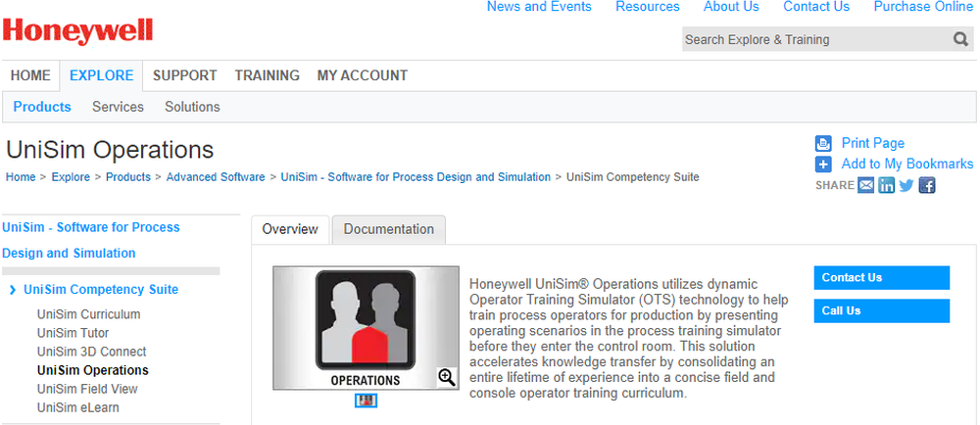
Task: Open UniSim 3D Connect in sidebar
Action: (91, 352)
